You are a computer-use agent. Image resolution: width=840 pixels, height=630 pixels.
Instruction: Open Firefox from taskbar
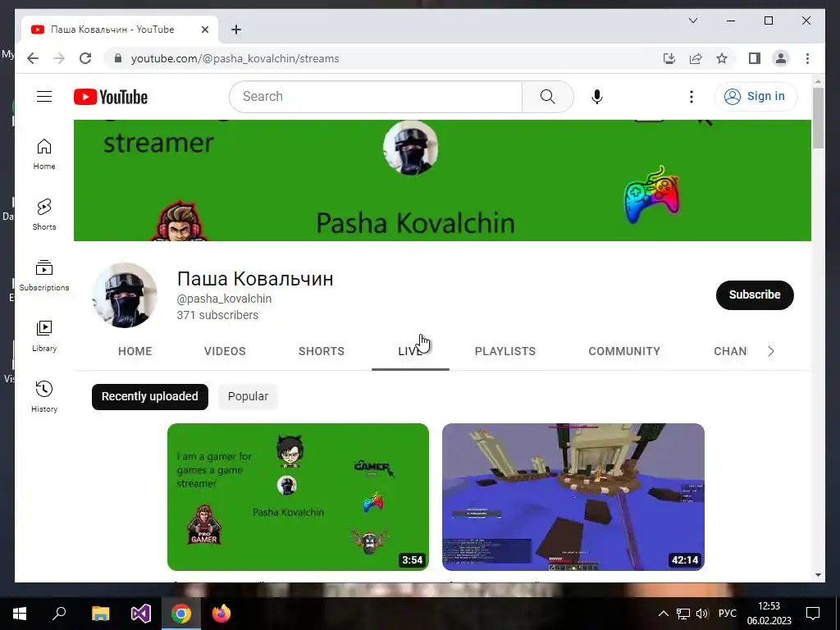coord(221,614)
